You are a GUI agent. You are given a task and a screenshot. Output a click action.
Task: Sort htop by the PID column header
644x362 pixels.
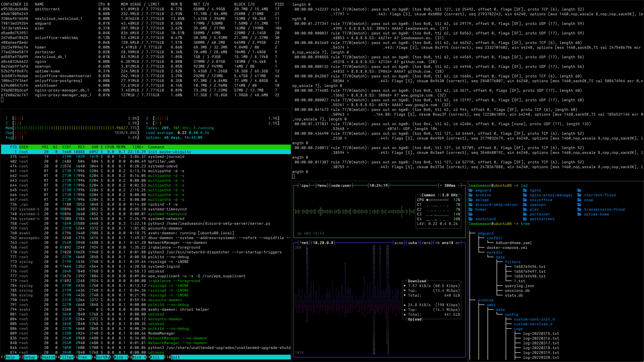[x=13, y=147]
